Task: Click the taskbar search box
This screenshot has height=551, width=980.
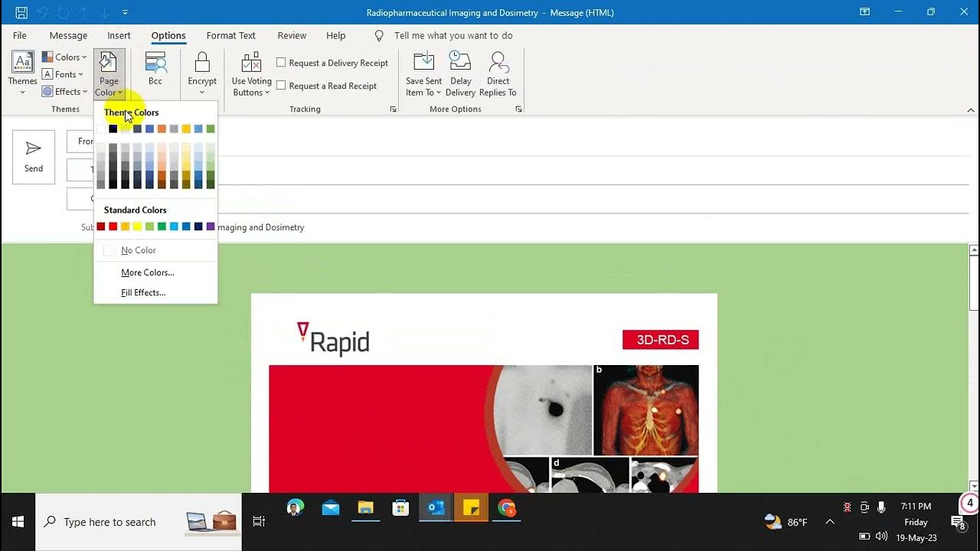Action: point(139,522)
